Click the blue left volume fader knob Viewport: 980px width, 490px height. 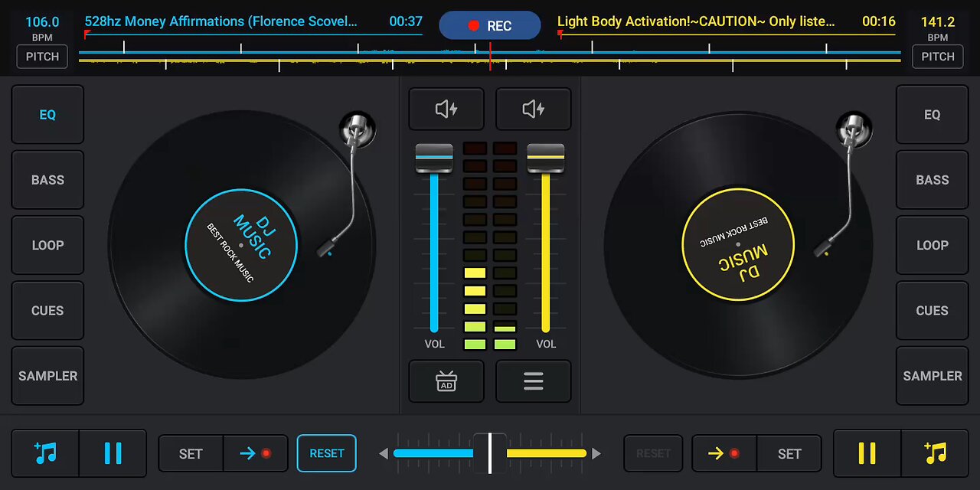point(434,157)
